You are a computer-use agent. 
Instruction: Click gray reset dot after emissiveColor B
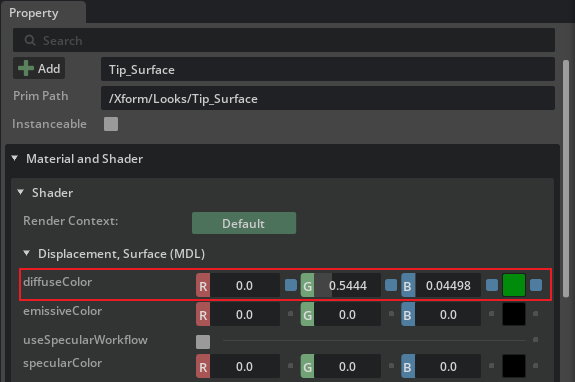[x=492, y=314]
